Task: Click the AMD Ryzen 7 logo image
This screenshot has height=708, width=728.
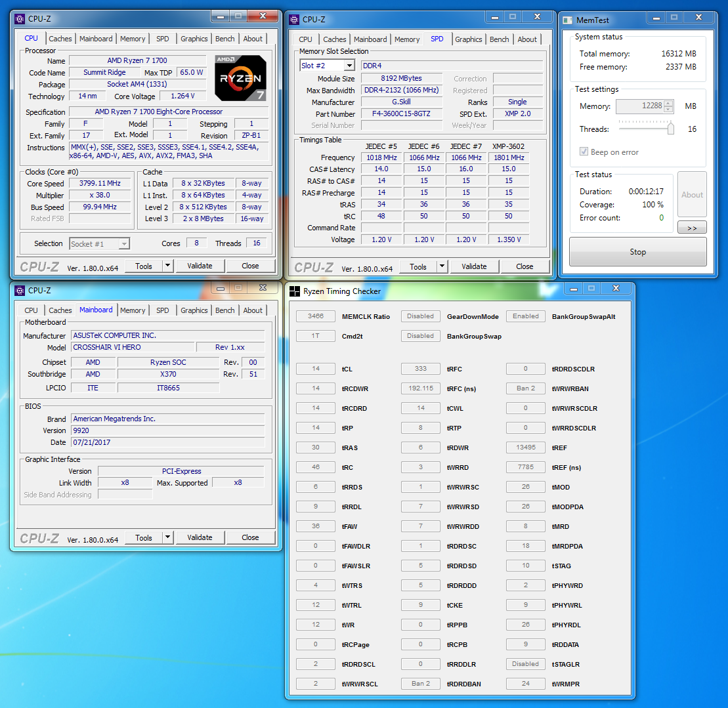Action: [240, 78]
